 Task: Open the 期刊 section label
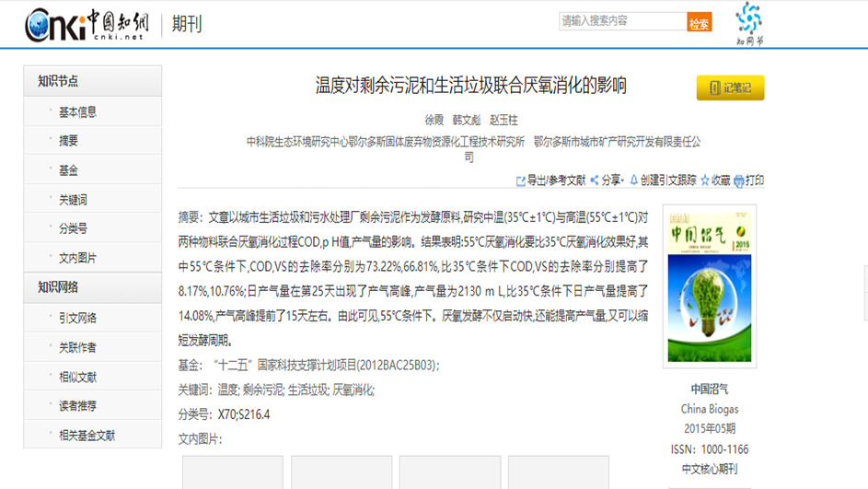[x=187, y=24]
